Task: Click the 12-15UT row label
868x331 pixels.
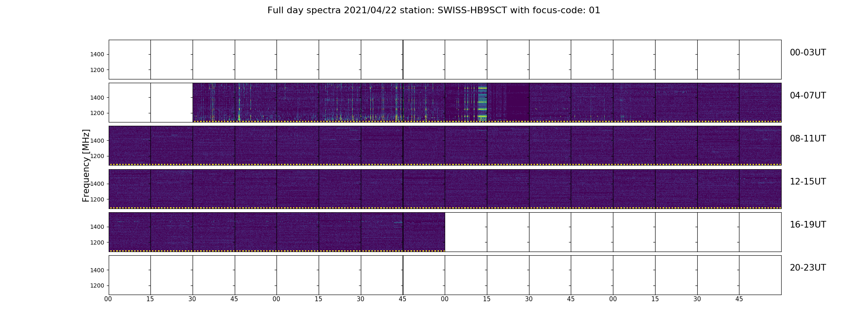Action: point(808,182)
